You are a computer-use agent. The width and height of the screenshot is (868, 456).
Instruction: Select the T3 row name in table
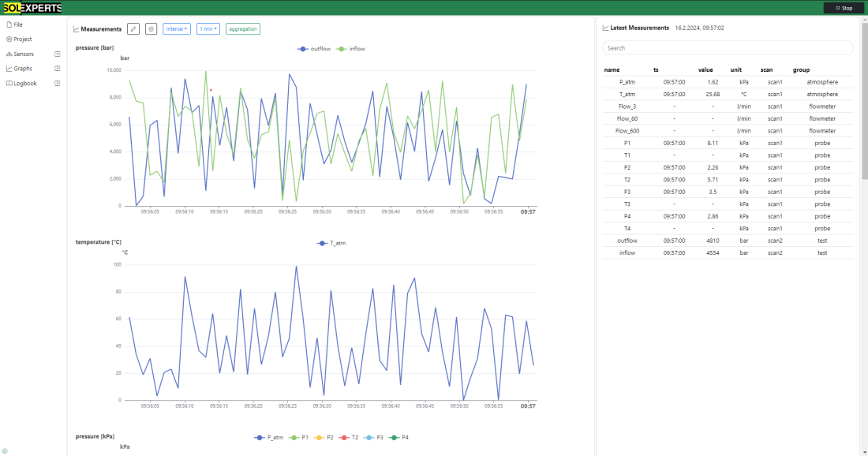click(x=627, y=204)
